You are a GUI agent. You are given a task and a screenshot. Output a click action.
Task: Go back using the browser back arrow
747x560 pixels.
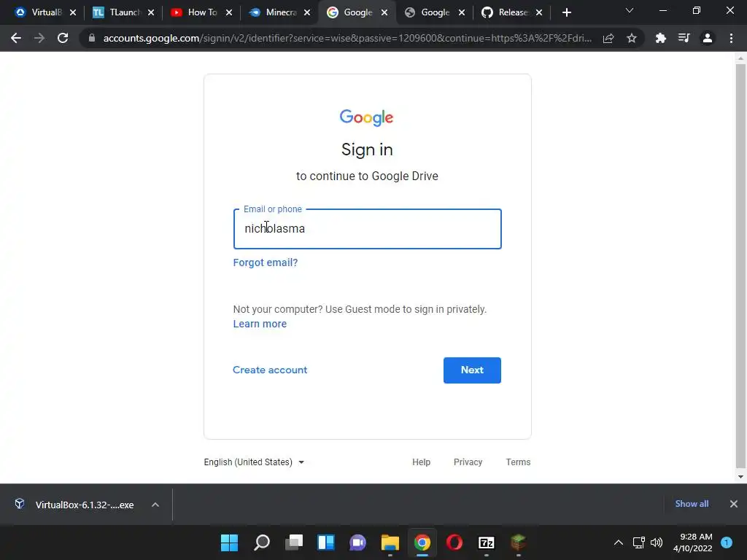point(16,38)
